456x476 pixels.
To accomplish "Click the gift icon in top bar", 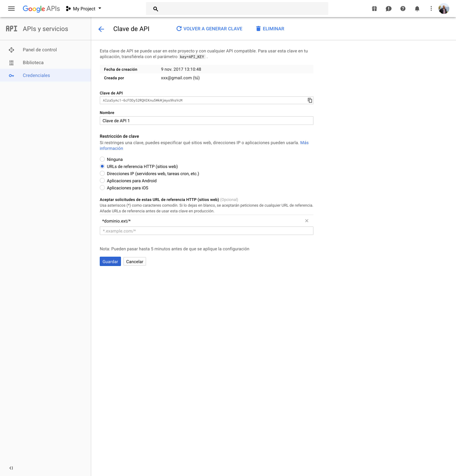I will point(374,9).
